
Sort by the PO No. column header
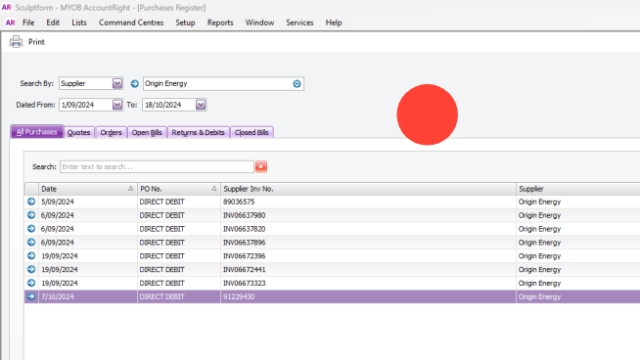tap(178, 189)
